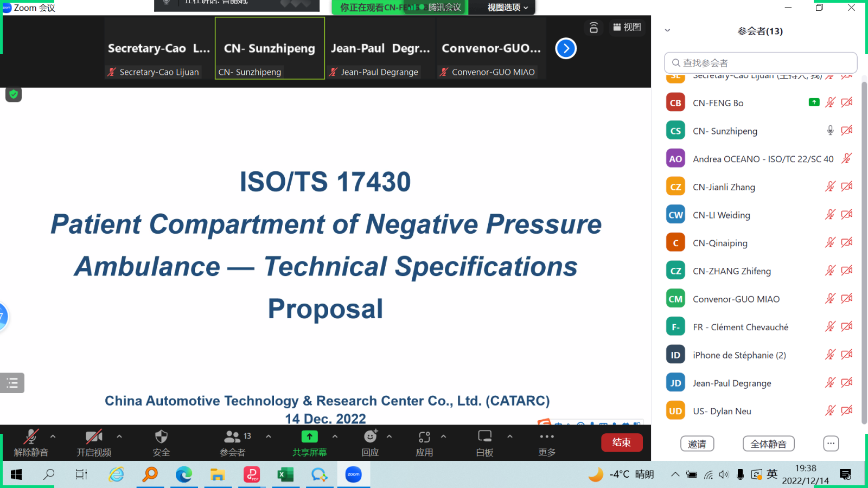Open the Whiteboard tool

pyautogui.click(x=484, y=437)
